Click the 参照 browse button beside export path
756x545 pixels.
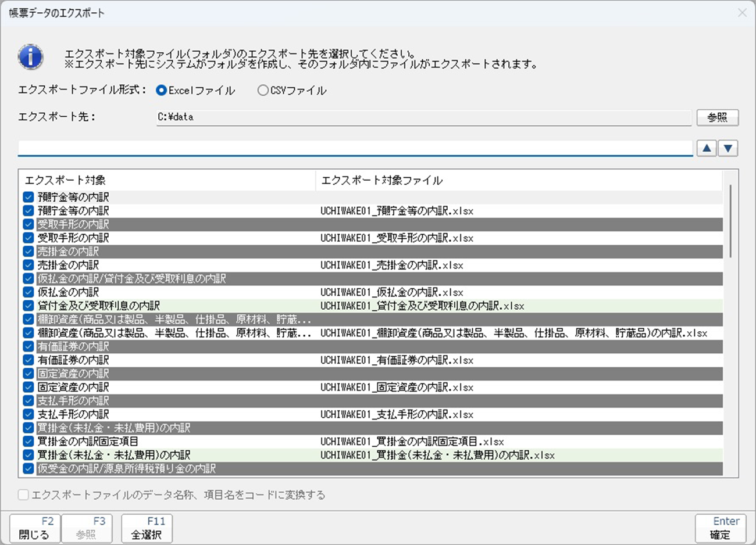click(x=717, y=117)
